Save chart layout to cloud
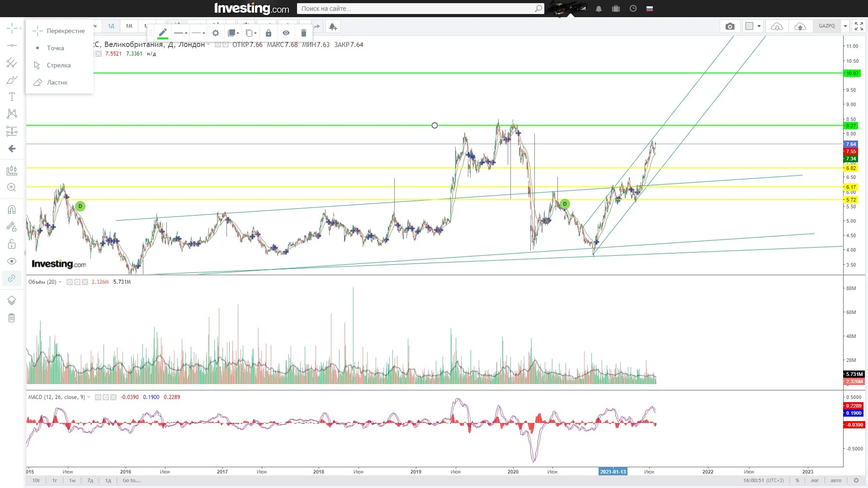The image size is (868, 488). coord(800,27)
